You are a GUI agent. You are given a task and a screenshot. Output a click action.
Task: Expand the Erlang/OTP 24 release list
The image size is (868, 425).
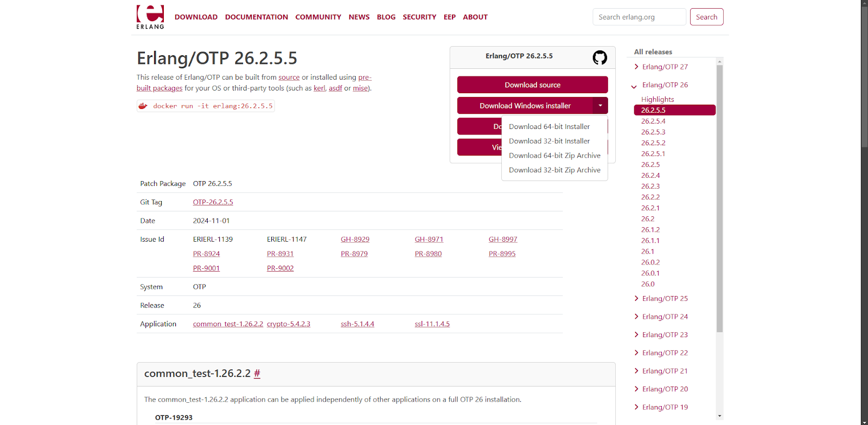(x=665, y=317)
